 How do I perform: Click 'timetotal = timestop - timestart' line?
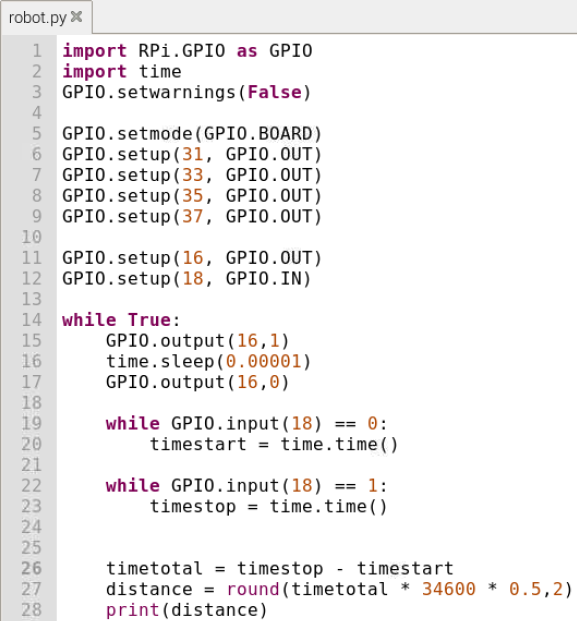[x=280, y=569]
